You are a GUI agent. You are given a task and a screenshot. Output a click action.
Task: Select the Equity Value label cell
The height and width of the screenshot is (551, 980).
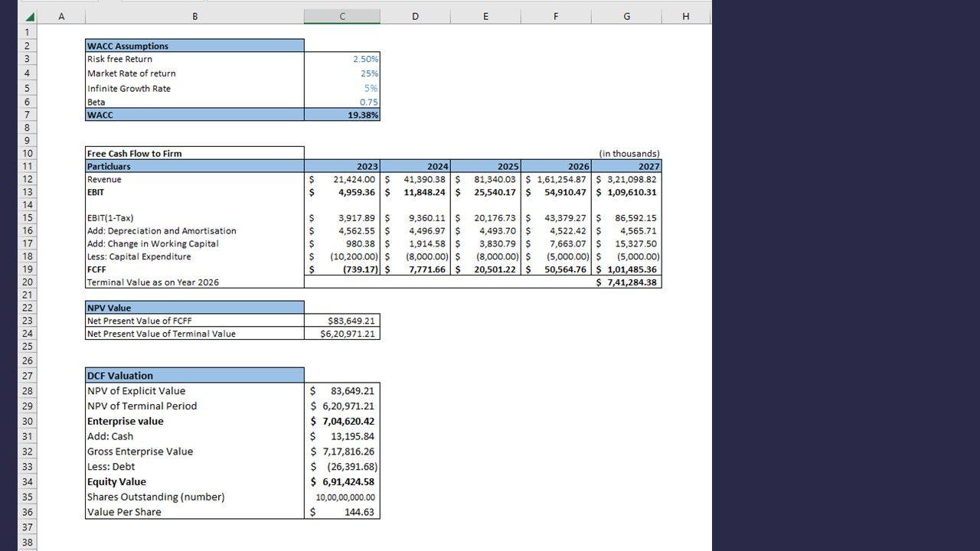point(194,481)
